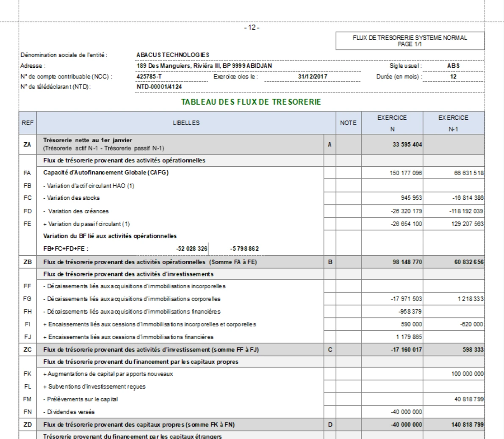Click the Sigle usuel value ABS
Viewport: 504px width, 439px height.
(453, 66)
